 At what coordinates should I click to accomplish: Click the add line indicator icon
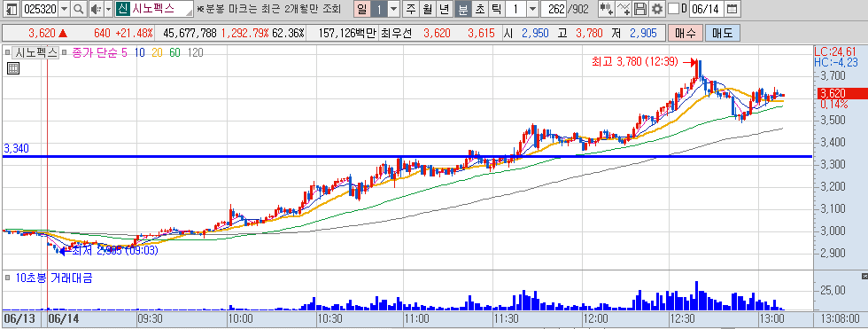coord(624,9)
